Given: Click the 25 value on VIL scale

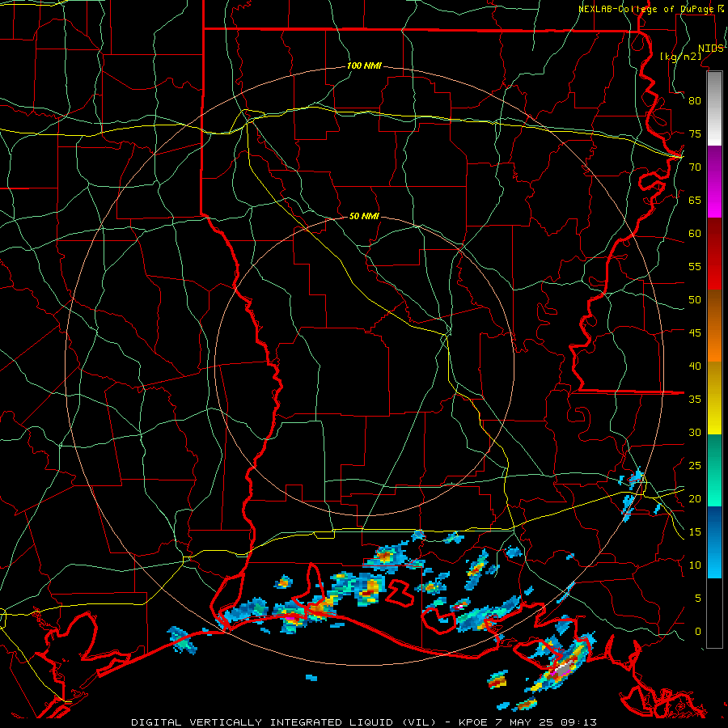Looking at the screenshot, I should click(x=695, y=466).
